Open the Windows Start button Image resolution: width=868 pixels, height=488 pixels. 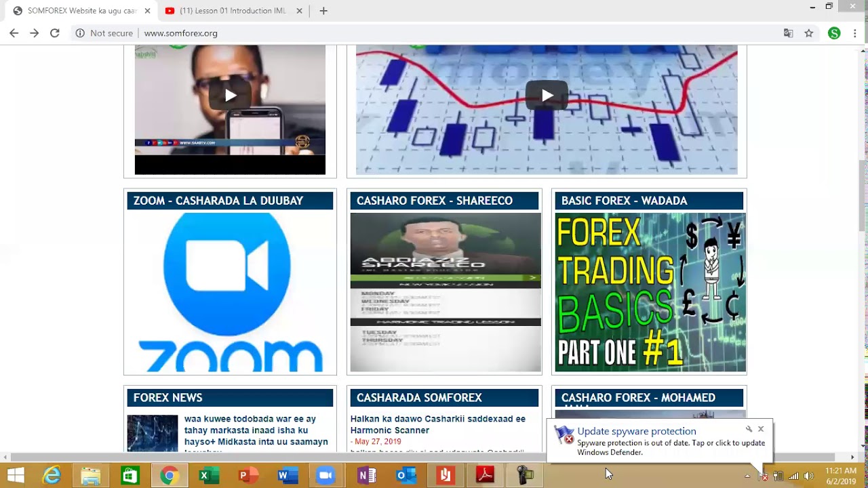click(15, 476)
